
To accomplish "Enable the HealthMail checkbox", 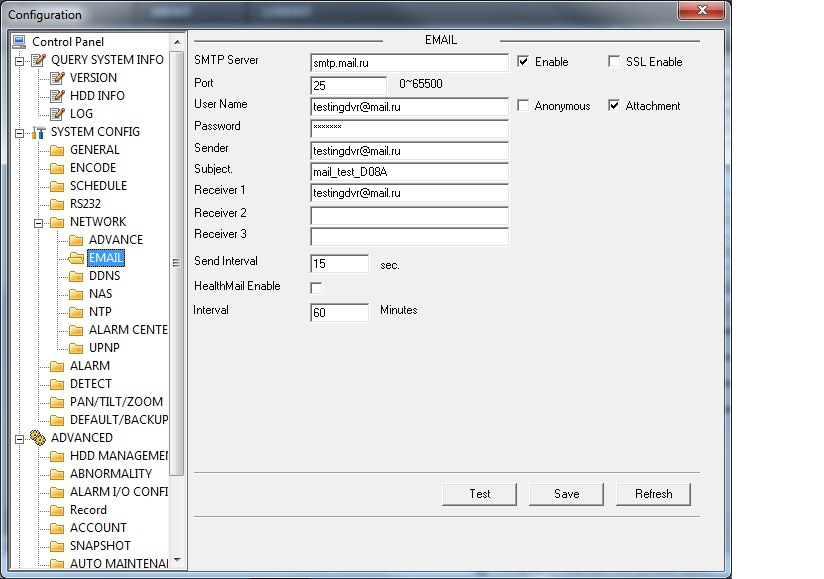I will pos(316,288).
